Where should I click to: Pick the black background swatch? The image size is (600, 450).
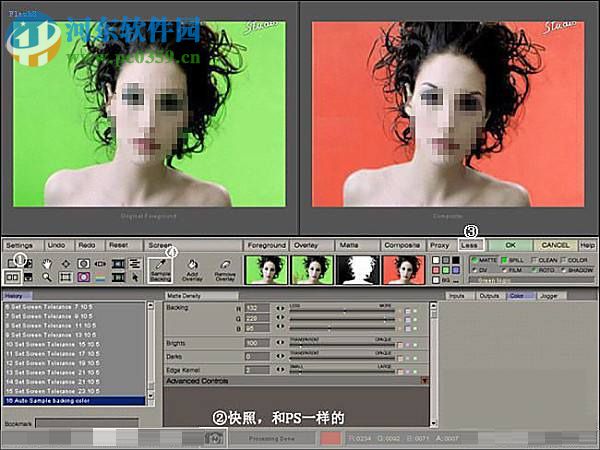click(x=456, y=260)
